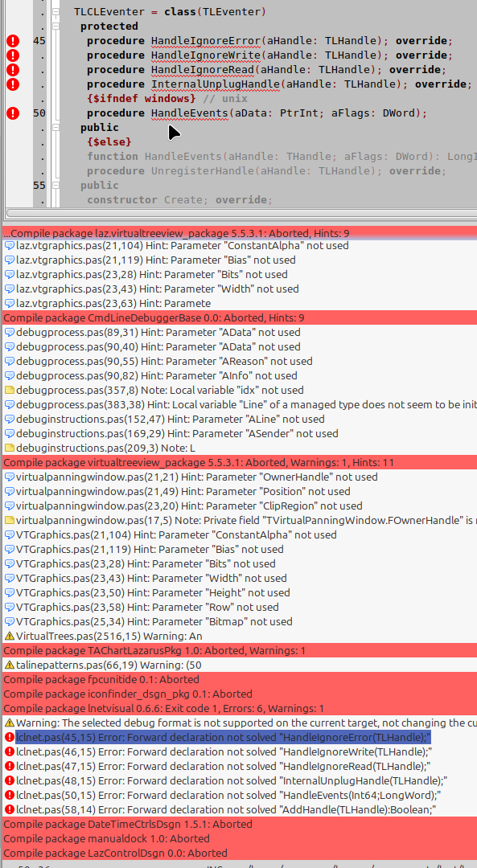Collapse the protected section code fold

[56, 26]
